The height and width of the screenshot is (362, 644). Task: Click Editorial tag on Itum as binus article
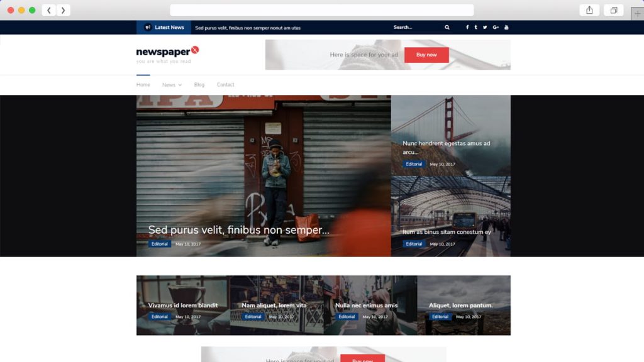coord(414,244)
